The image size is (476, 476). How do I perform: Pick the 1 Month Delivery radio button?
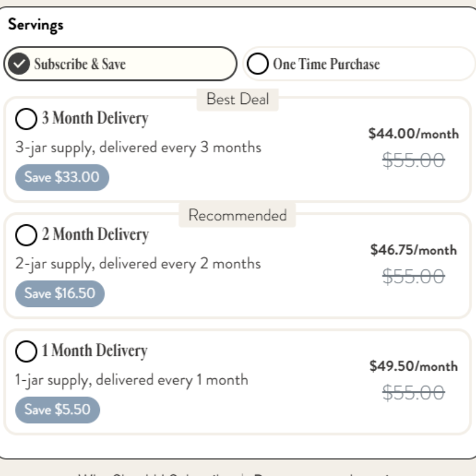[26, 352]
